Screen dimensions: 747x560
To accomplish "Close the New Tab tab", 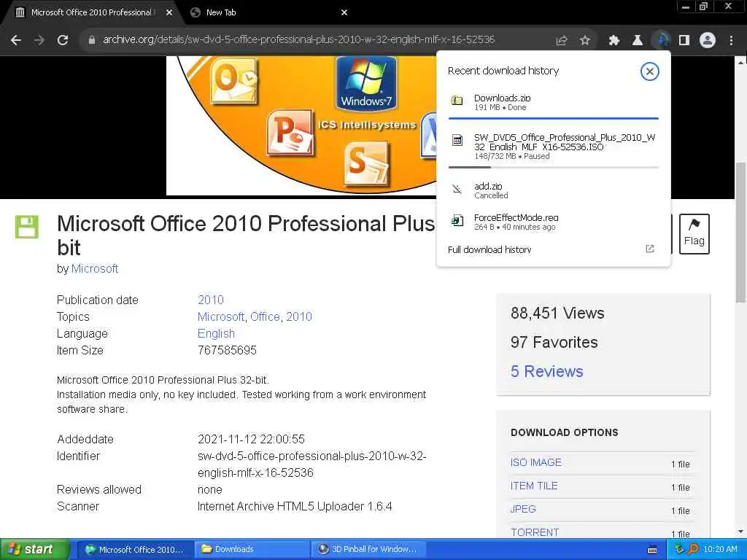I will (x=344, y=12).
